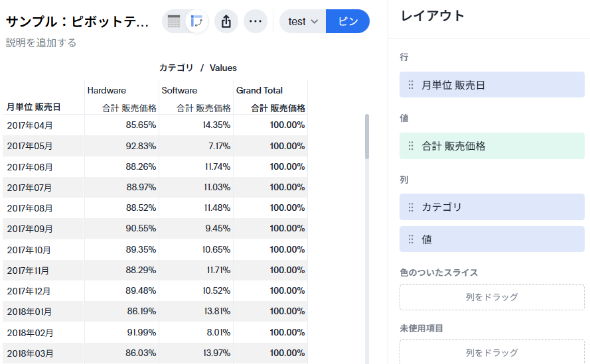Click the 月単位 販売日 table row header
The width and height of the screenshot is (590, 364).
click(34, 107)
